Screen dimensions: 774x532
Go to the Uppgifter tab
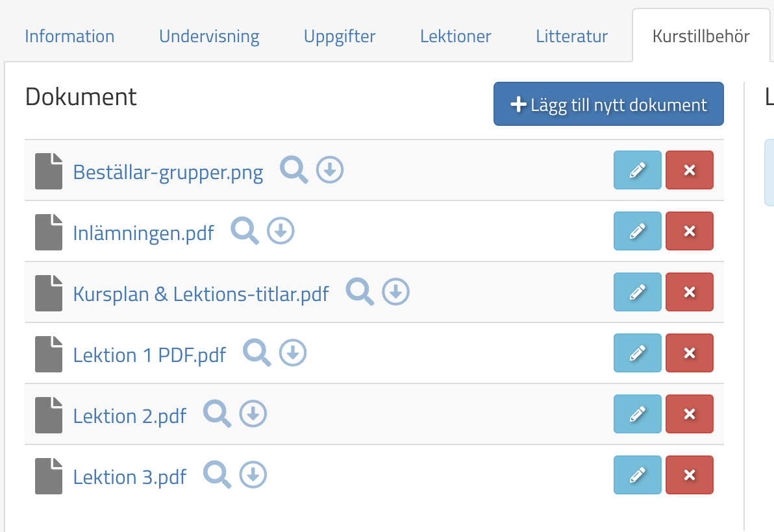[339, 36]
